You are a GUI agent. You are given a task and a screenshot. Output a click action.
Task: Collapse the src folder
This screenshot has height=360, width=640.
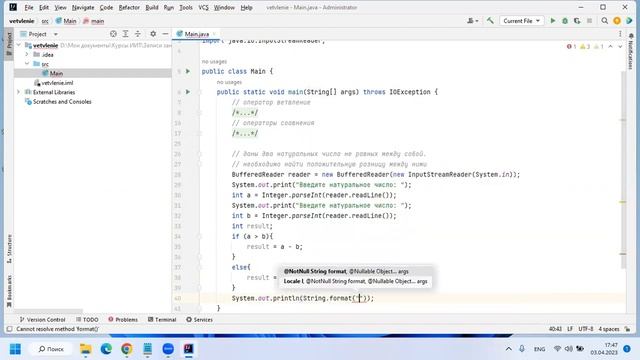click(x=27, y=64)
